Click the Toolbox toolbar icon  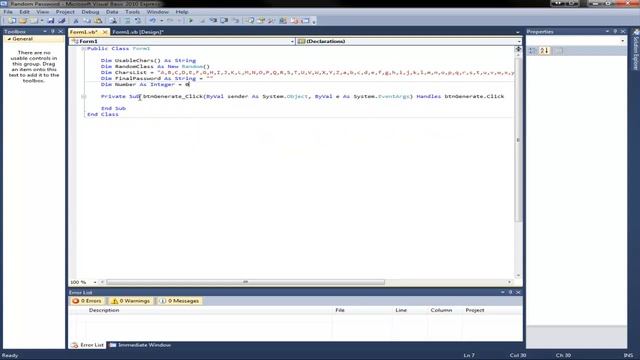click(271, 20)
